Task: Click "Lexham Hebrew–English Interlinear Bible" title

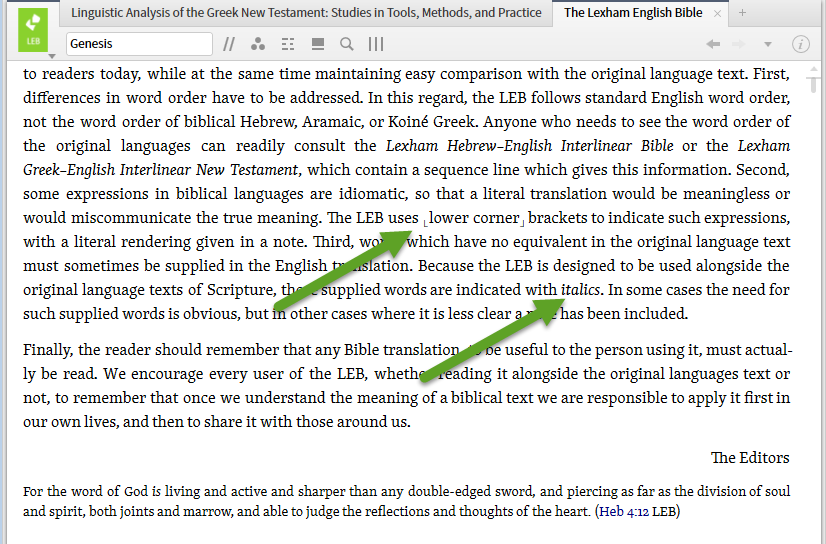Action: (529, 146)
